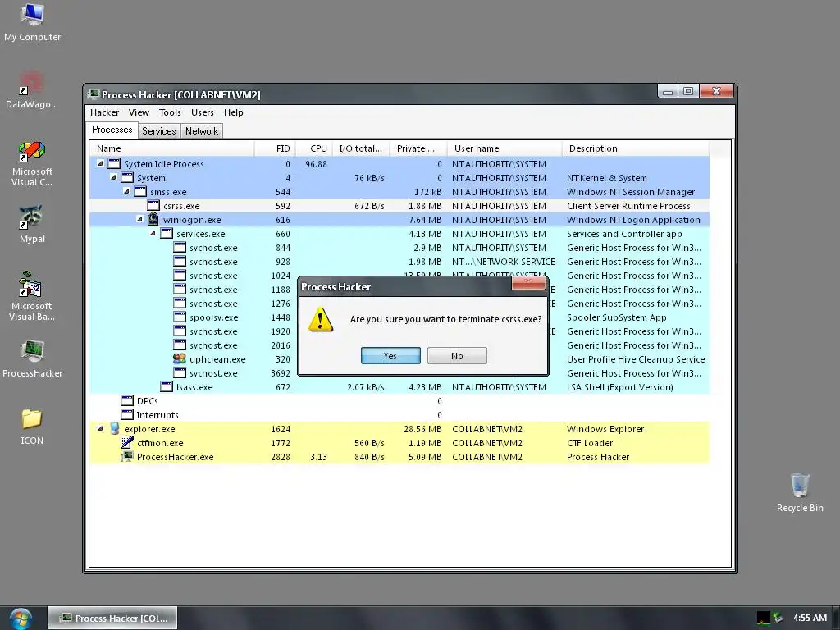Click the uphclean.exe process icon
840x630 pixels.
point(180,359)
